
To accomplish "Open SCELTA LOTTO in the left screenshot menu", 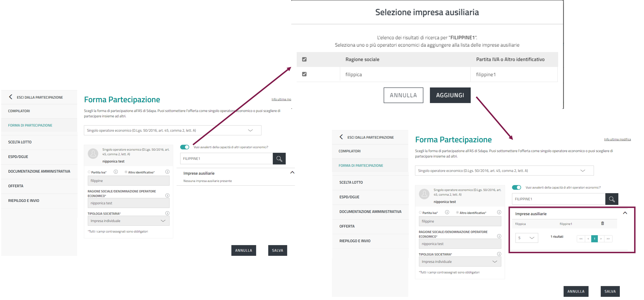I will 20,142.
